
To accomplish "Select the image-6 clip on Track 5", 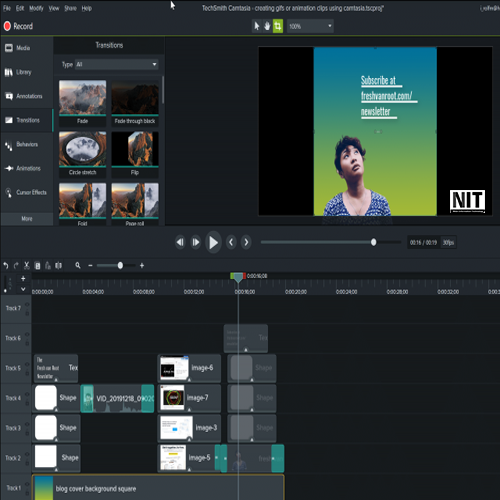I will [189, 368].
